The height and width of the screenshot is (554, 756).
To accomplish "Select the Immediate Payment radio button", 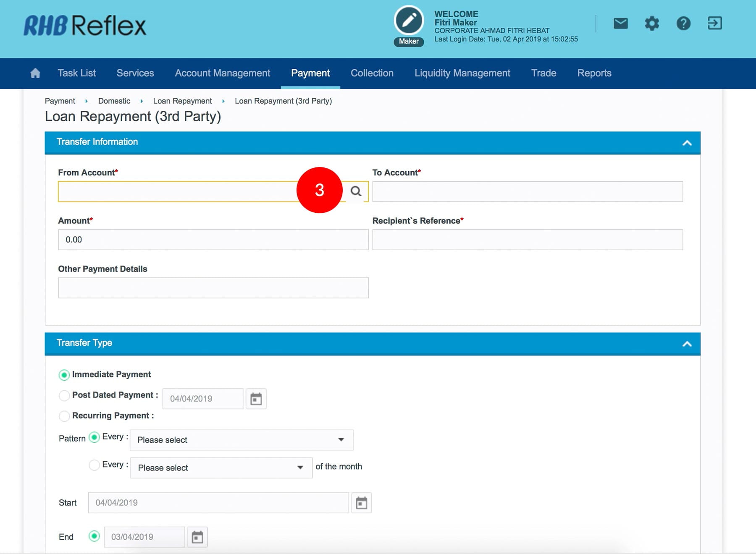I will 64,375.
